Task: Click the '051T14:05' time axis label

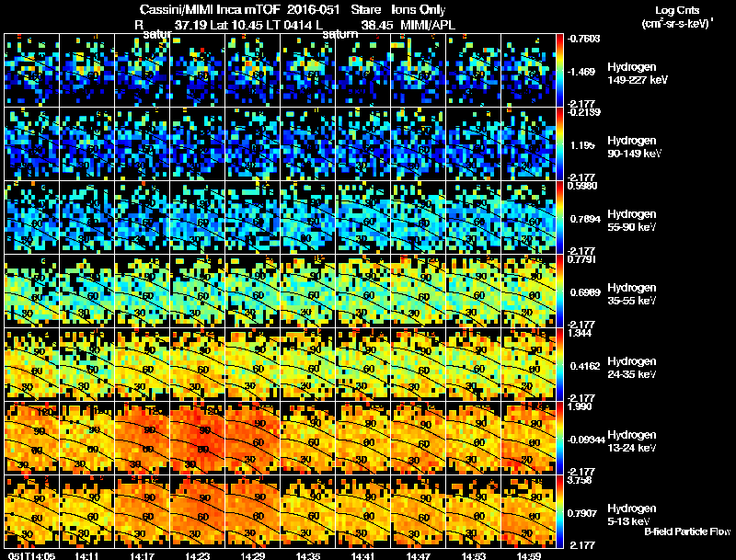Action: [x=32, y=555]
